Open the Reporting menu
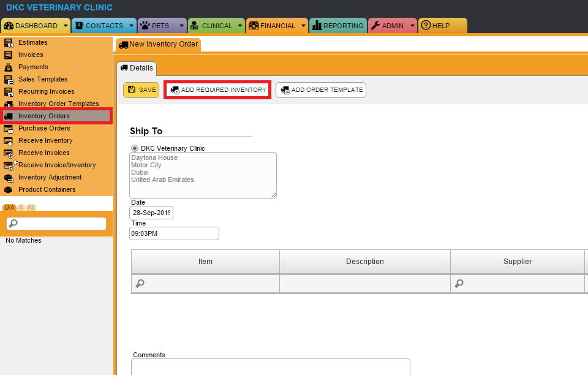588x375 pixels. tap(338, 26)
